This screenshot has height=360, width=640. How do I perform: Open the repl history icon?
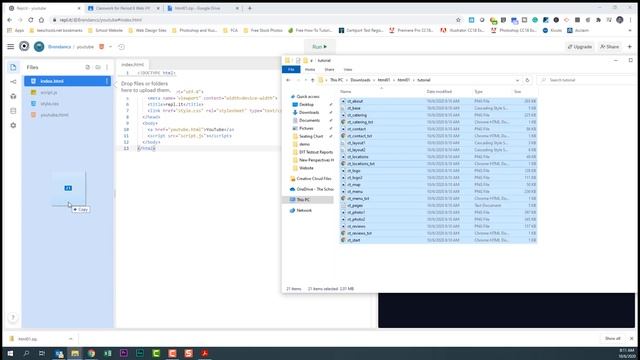pos(121,47)
